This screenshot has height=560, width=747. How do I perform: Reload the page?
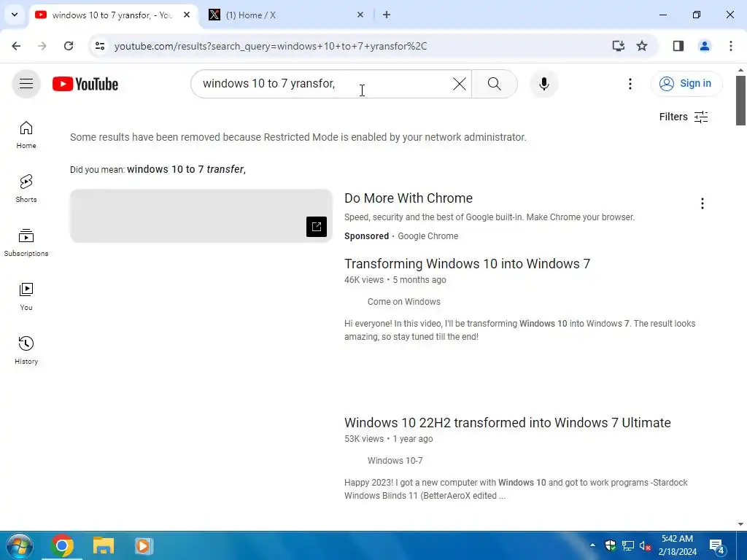(69, 46)
